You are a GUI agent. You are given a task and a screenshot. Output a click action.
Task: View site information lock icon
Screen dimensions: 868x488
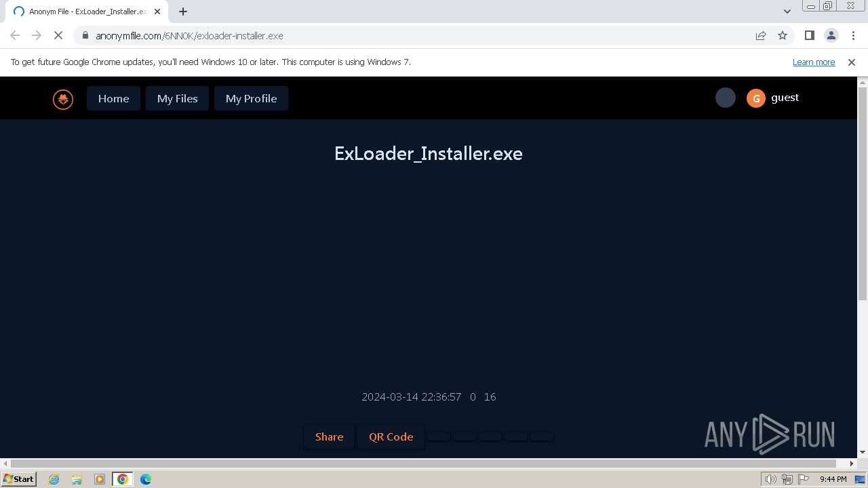click(x=85, y=35)
